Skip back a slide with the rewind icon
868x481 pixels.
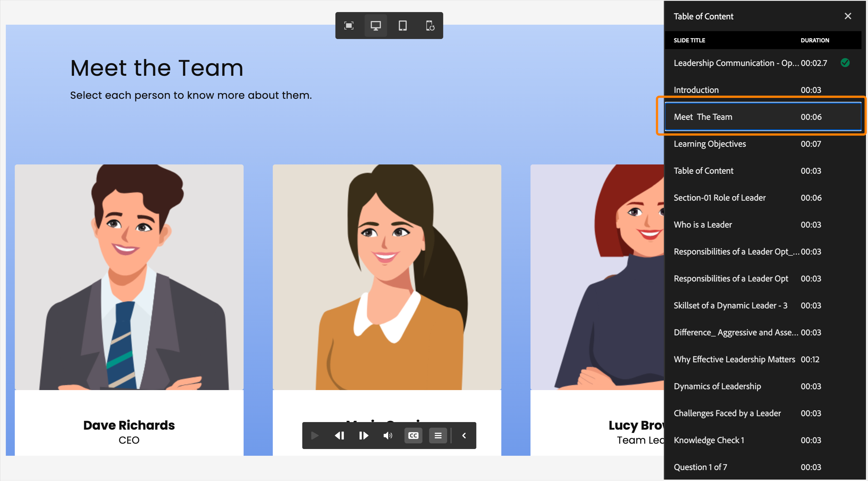pyautogui.click(x=340, y=436)
